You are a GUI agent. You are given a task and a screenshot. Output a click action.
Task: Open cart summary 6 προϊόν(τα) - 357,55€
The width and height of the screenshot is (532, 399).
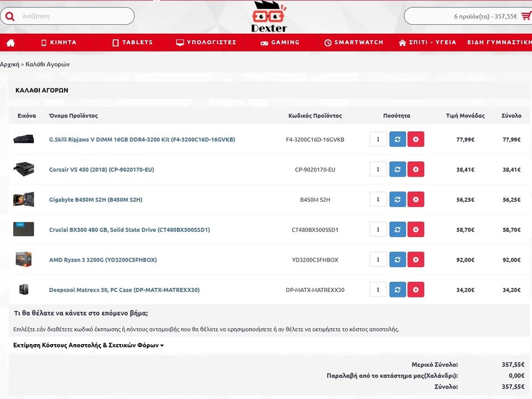[x=485, y=16]
